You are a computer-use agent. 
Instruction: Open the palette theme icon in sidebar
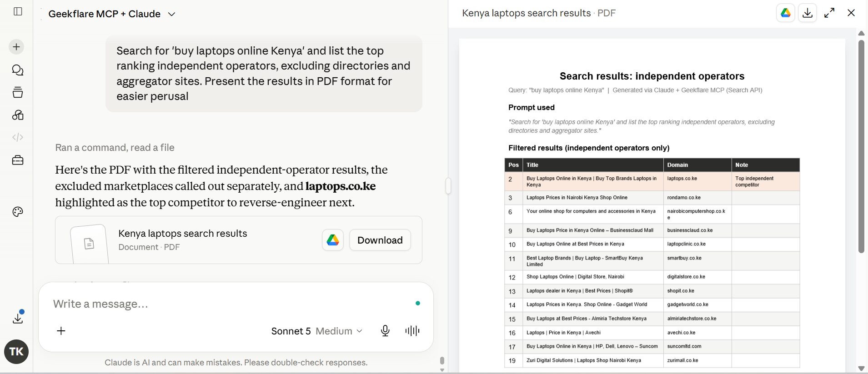18,212
